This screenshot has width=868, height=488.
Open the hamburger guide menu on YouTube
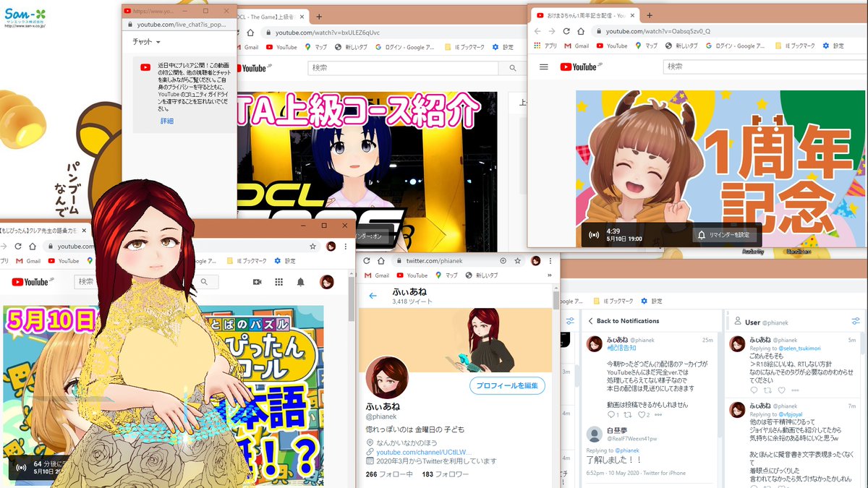coord(544,67)
